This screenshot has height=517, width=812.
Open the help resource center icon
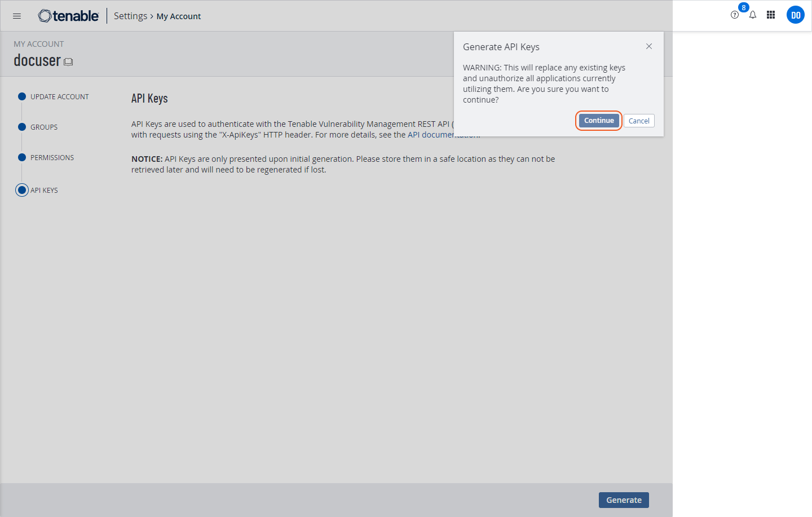pos(735,15)
